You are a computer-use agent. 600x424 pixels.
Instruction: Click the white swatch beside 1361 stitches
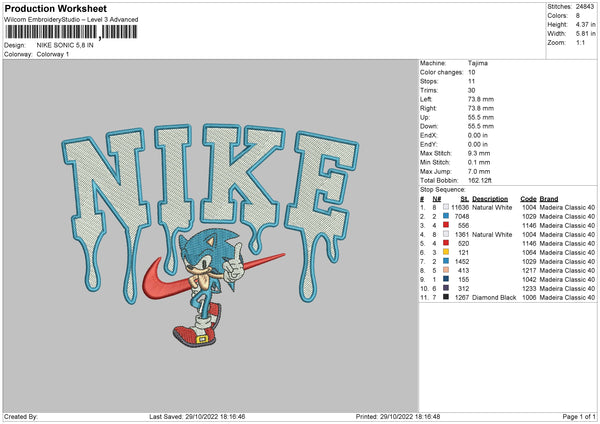click(446, 234)
